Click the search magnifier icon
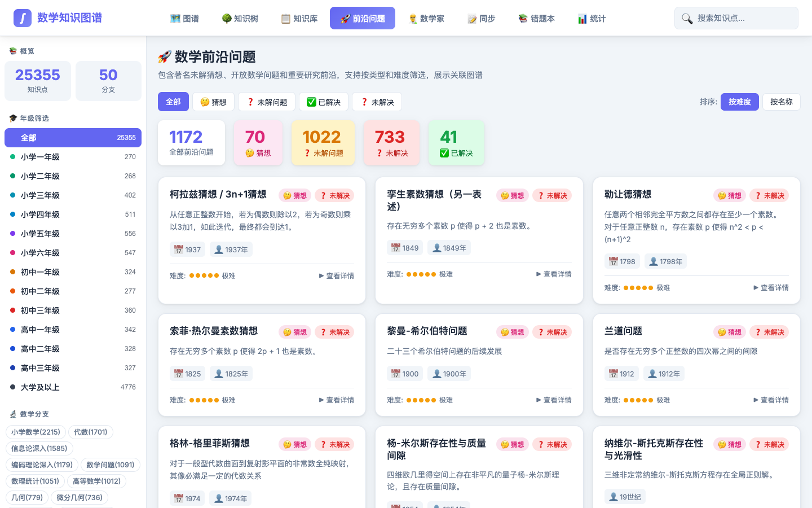Screen dimensions: 812x508 pos(687,19)
